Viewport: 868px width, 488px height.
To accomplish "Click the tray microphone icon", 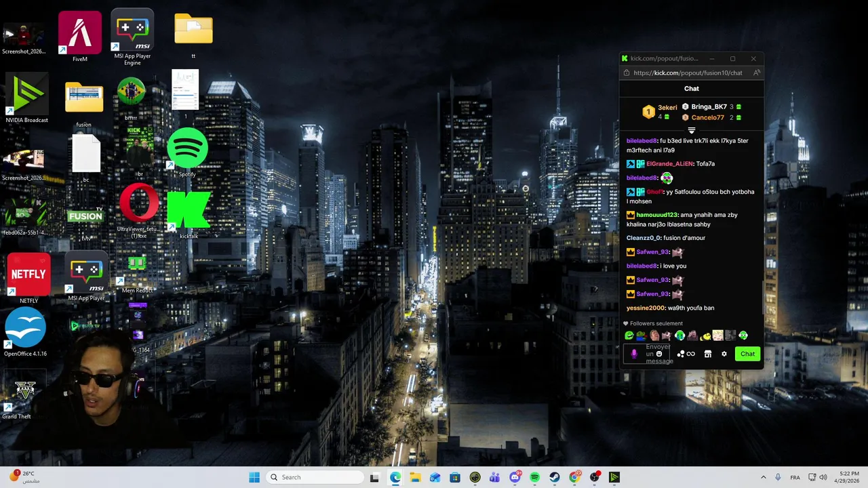I will click(x=778, y=477).
